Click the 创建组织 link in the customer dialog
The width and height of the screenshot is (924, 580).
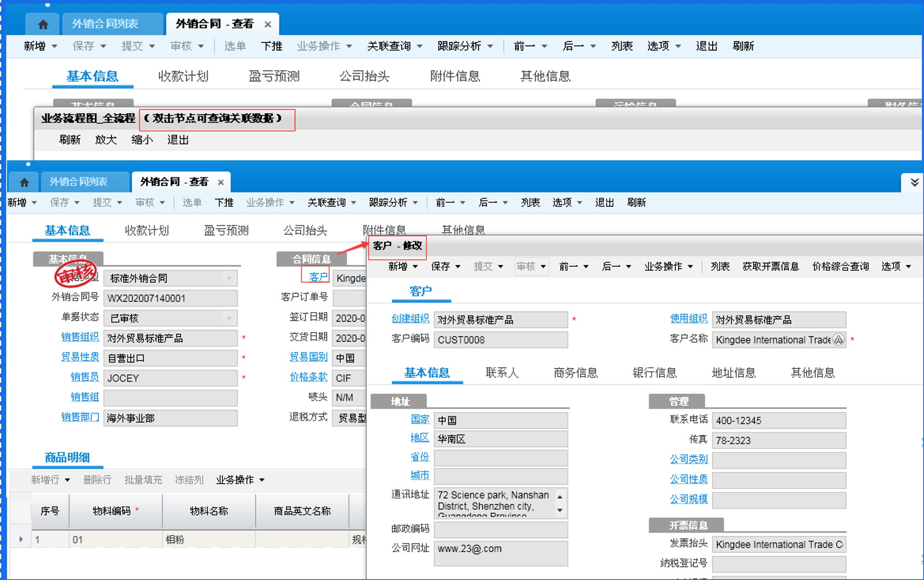coord(410,319)
